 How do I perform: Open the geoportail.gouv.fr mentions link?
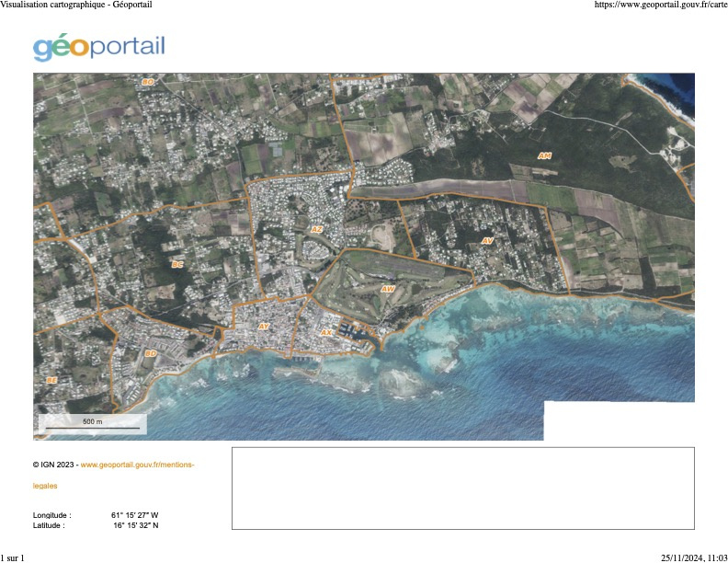click(x=137, y=465)
